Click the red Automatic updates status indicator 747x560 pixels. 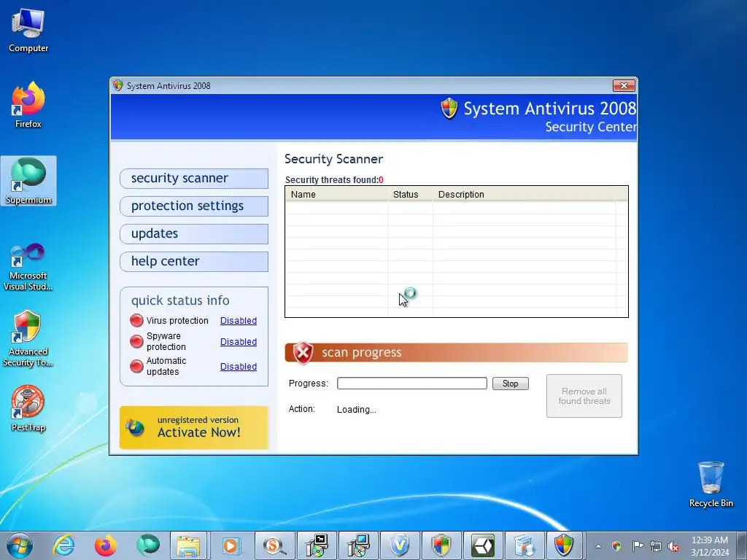136,366
